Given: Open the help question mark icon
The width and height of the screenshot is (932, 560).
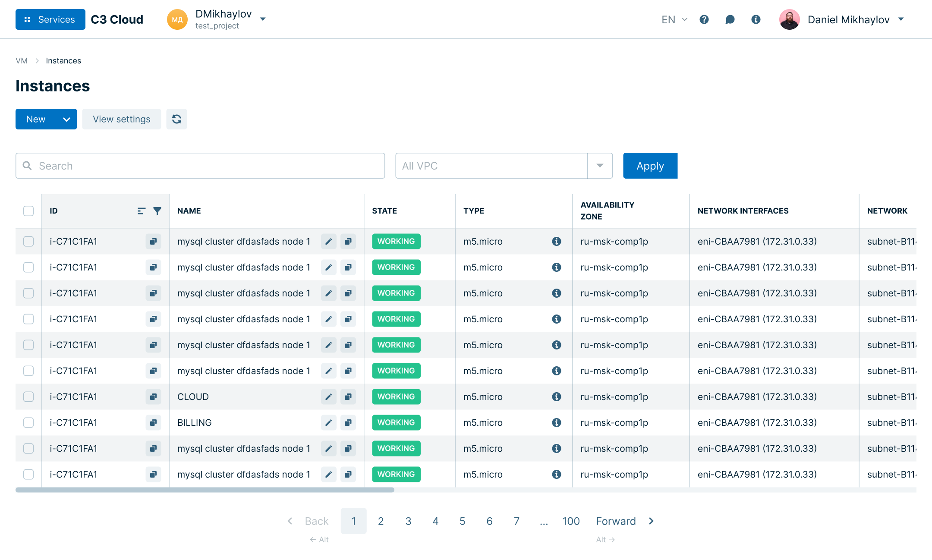Looking at the screenshot, I should click(704, 19).
